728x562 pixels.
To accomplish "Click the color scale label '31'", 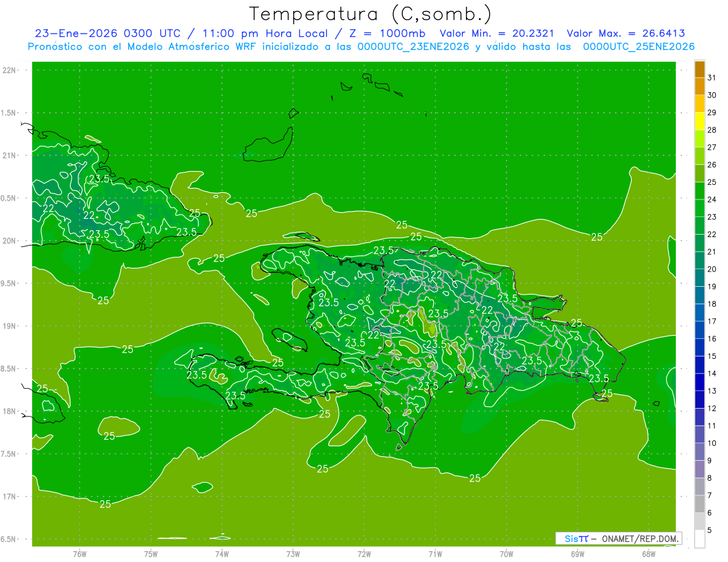I will 712,78.
